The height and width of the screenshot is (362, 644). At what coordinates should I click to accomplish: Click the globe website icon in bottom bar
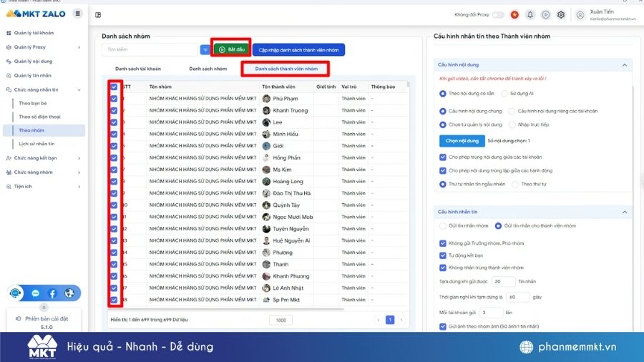(69, 293)
